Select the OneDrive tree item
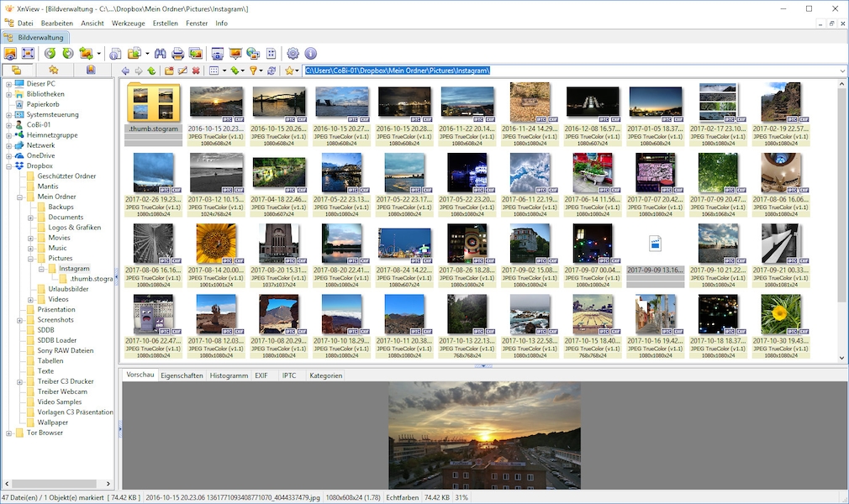This screenshot has height=504, width=849. click(x=40, y=156)
